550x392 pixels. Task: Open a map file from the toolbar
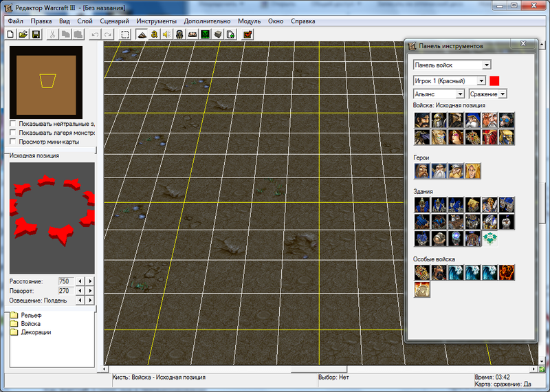point(23,34)
